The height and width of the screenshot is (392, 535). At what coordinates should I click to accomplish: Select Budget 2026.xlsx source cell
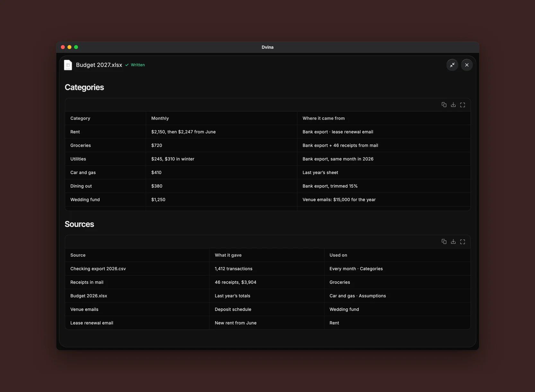[137, 296]
